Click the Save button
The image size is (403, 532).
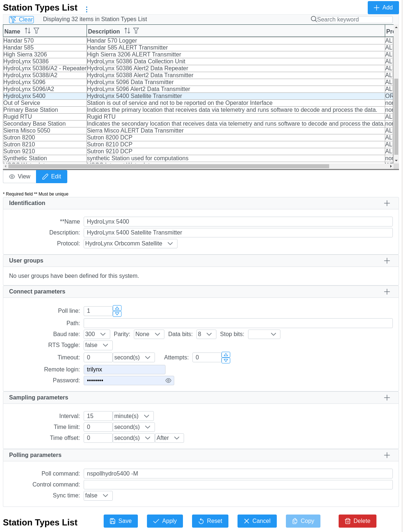121,521
